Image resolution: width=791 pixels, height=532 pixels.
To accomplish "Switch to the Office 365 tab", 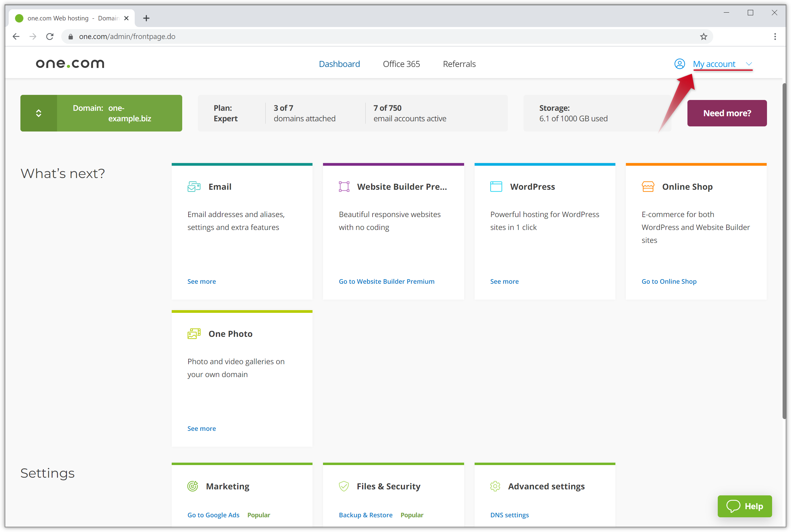I will (401, 64).
